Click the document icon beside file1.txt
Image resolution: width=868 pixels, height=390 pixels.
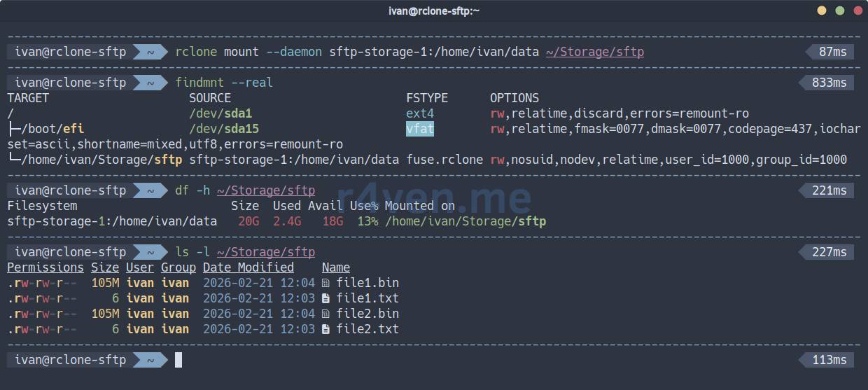point(325,298)
